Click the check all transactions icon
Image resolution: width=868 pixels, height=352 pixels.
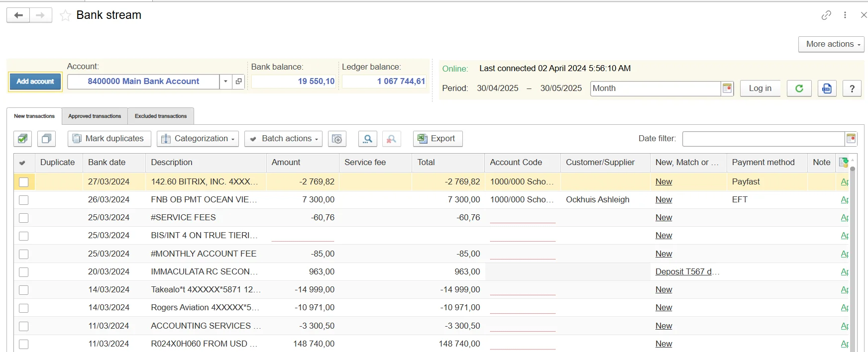click(x=22, y=139)
